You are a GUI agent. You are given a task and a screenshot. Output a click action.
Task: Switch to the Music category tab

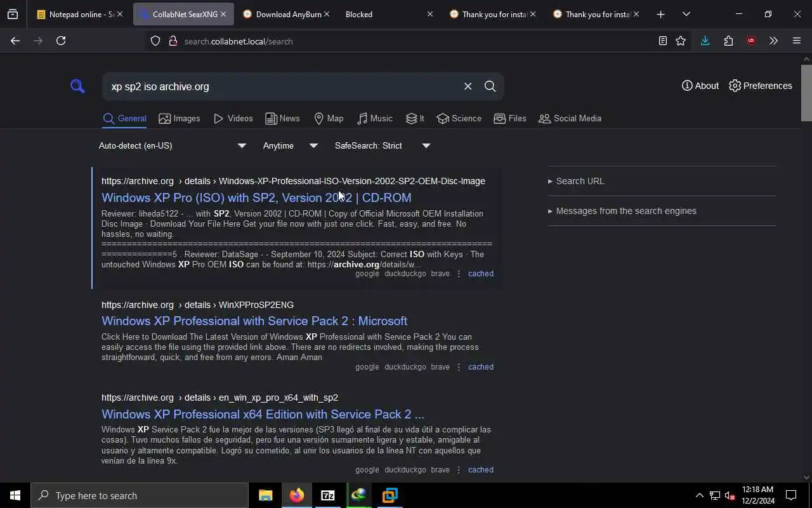pos(375,118)
